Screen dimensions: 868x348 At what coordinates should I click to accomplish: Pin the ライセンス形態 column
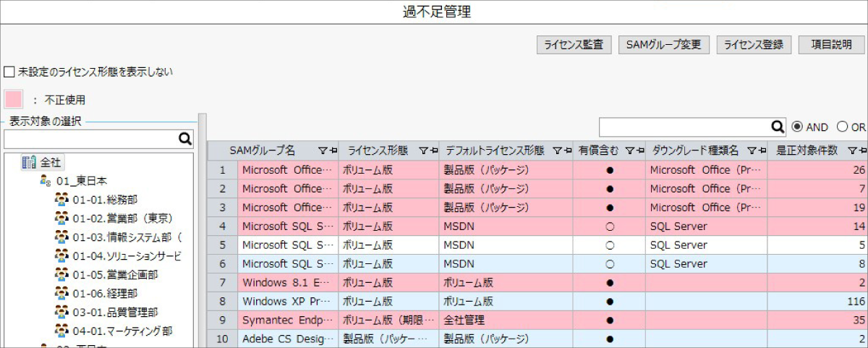[x=434, y=151]
